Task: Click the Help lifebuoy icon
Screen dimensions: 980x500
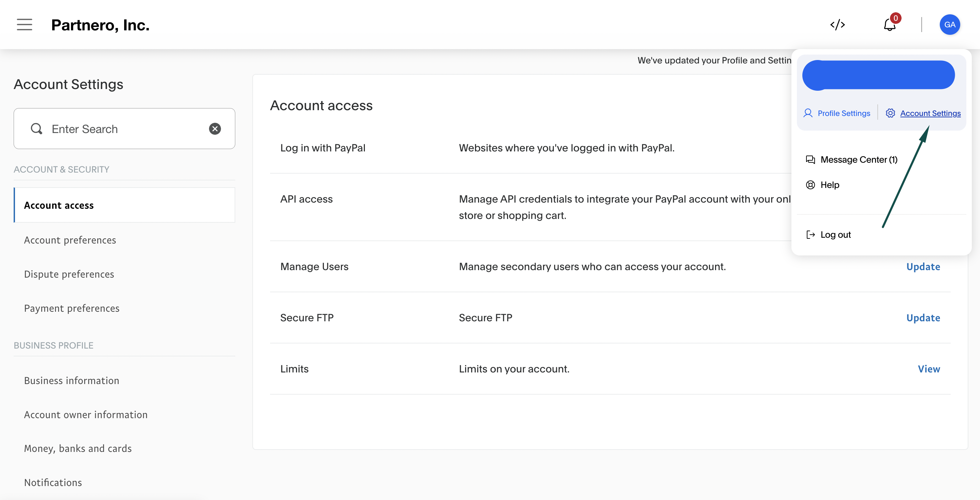Action: (810, 185)
